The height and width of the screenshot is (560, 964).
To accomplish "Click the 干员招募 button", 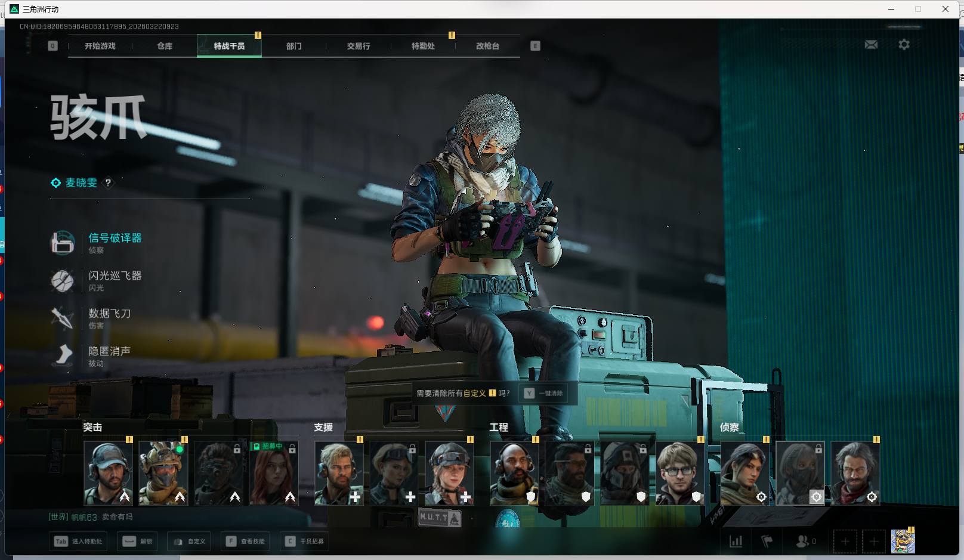I will (305, 542).
